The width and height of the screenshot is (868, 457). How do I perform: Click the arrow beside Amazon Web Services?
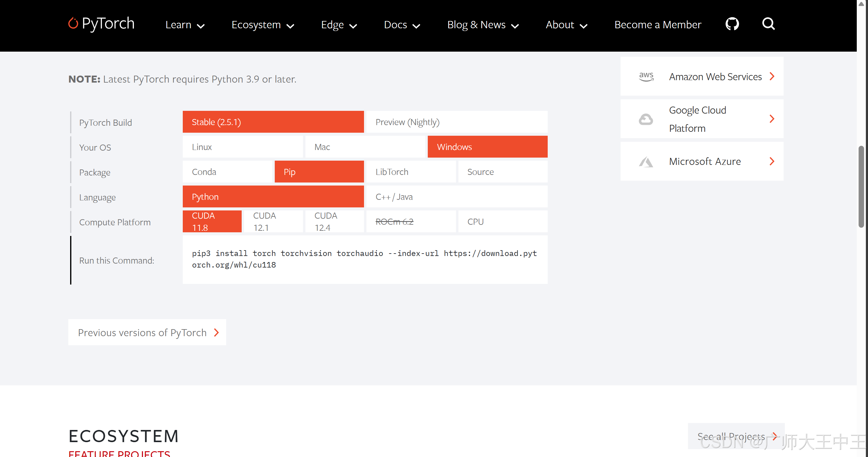click(x=772, y=77)
